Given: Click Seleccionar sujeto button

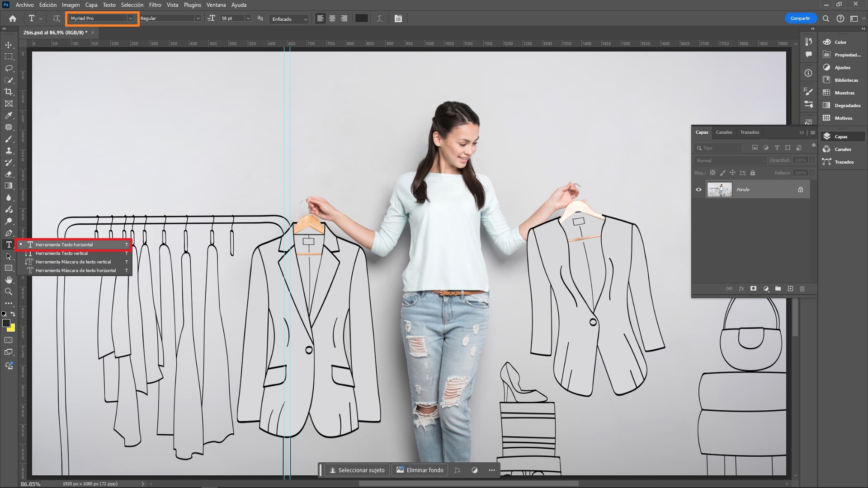Looking at the screenshot, I should (x=357, y=470).
